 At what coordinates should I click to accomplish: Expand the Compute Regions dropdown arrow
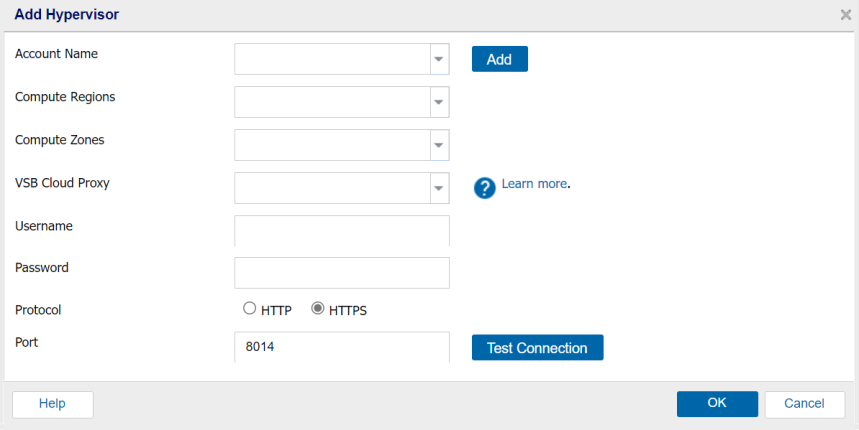coord(439,102)
